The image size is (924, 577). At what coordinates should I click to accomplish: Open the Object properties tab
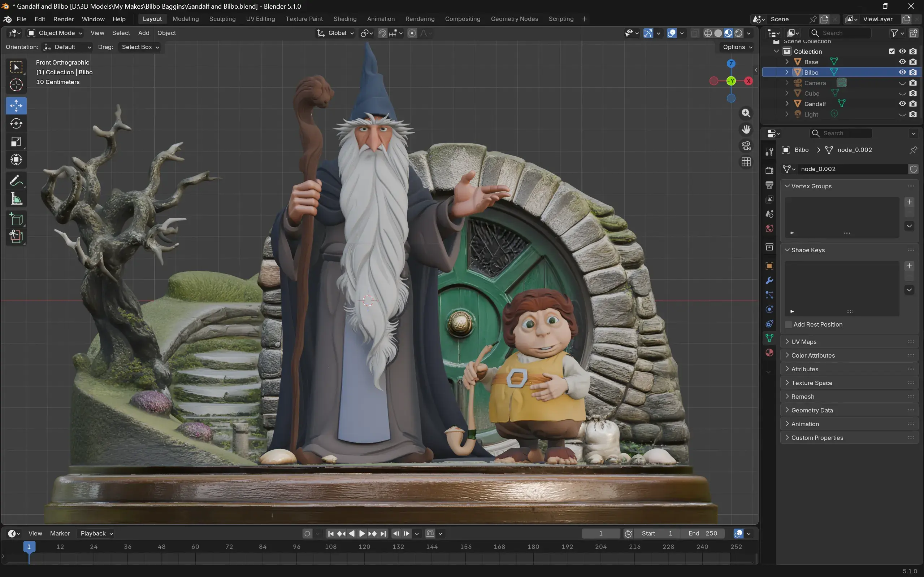[769, 266]
